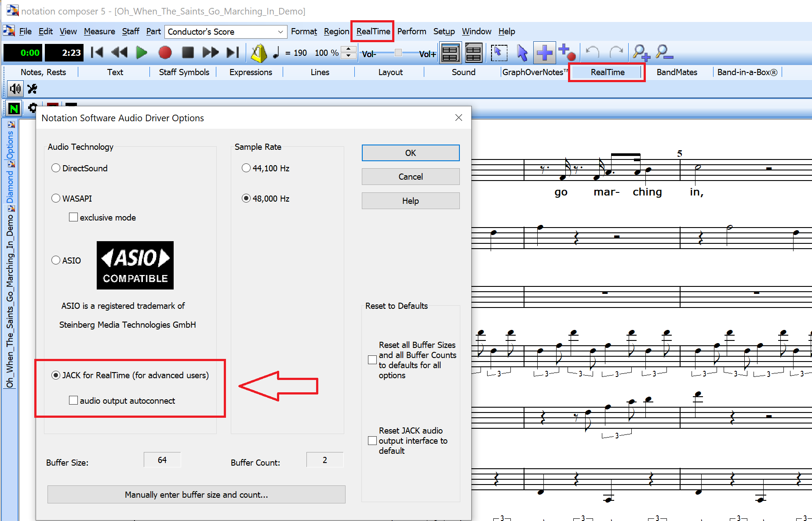Open the Conductor's Score part dropdown
The height and width of the screenshot is (521, 812).
(x=280, y=32)
